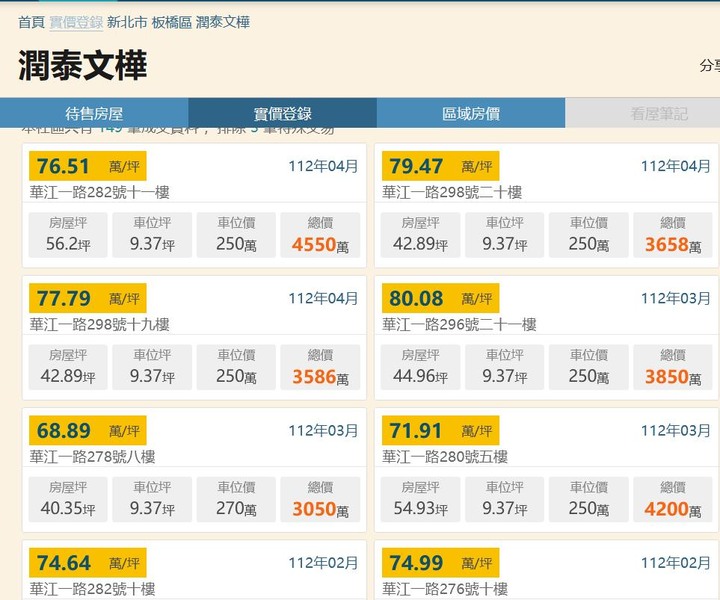Click 112年03月 date on 80.08 card
Screen dimensions: 720x600
(x=676, y=298)
